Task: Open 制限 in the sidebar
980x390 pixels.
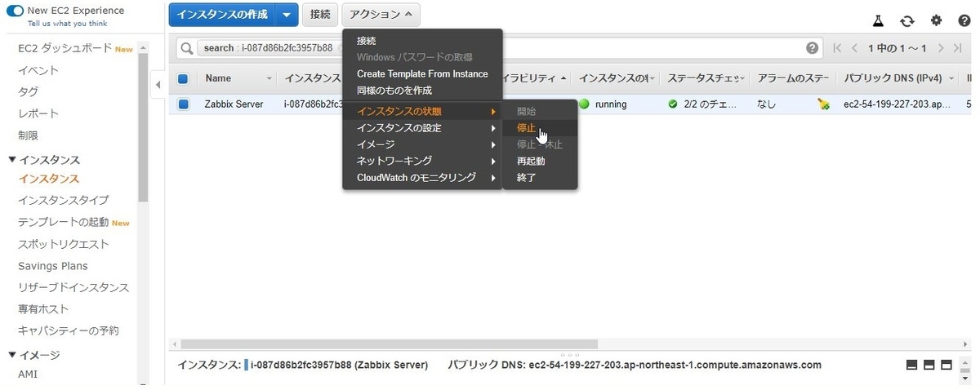Action: [28, 135]
